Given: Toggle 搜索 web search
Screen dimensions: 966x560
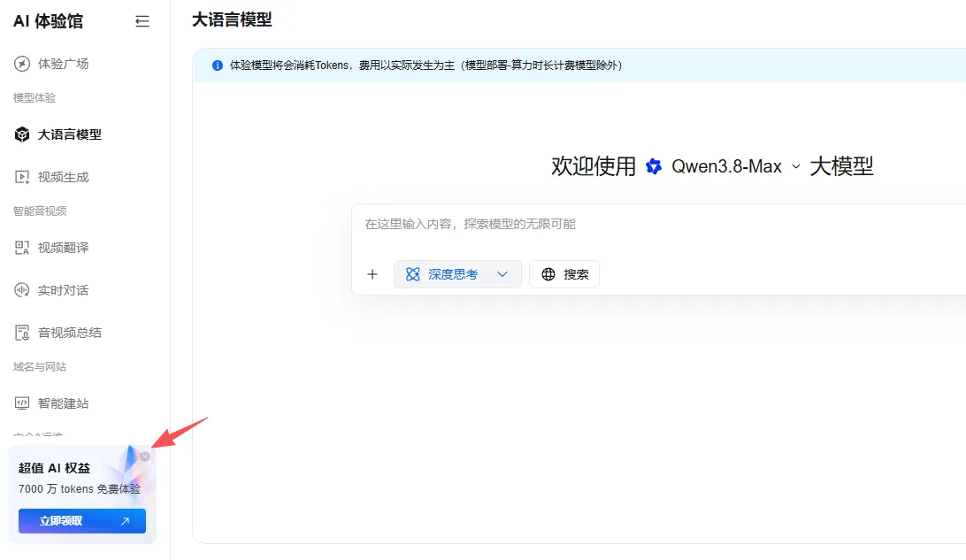Looking at the screenshot, I should tap(564, 274).
